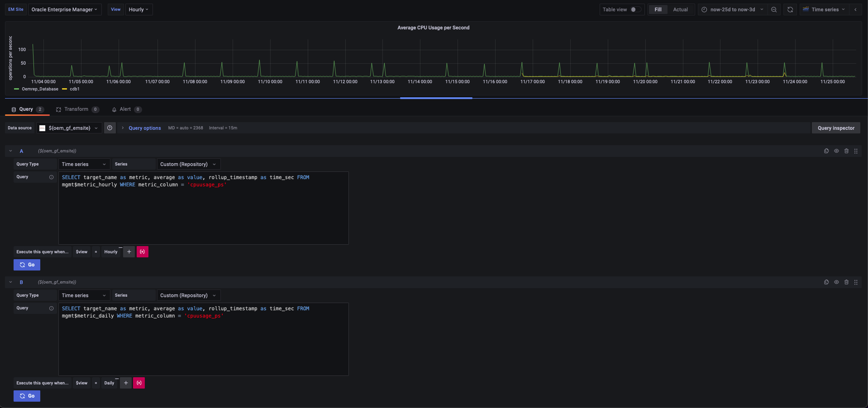Open the Oracle Enterprise Manager dropdown
The height and width of the screenshot is (408, 868).
pyautogui.click(x=64, y=9)
